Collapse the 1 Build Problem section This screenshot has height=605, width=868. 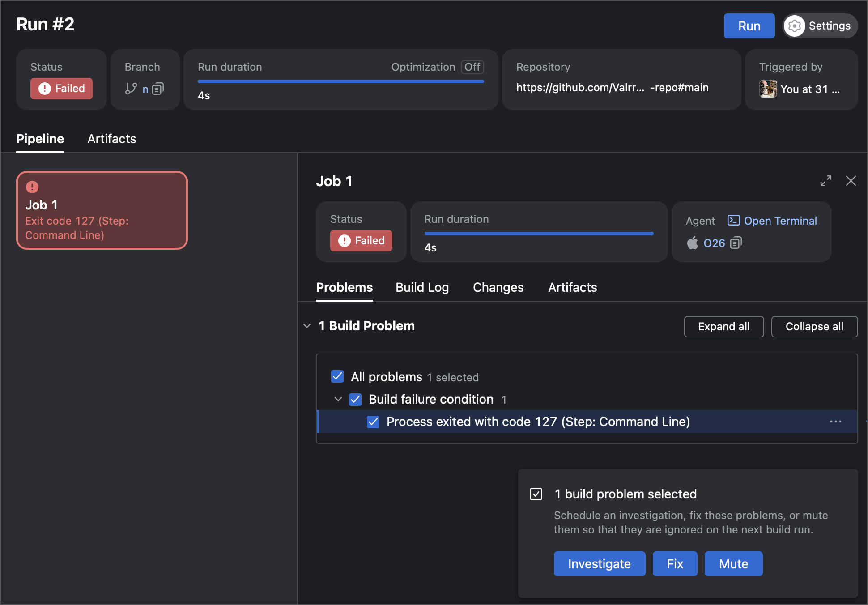click(307, 326)
